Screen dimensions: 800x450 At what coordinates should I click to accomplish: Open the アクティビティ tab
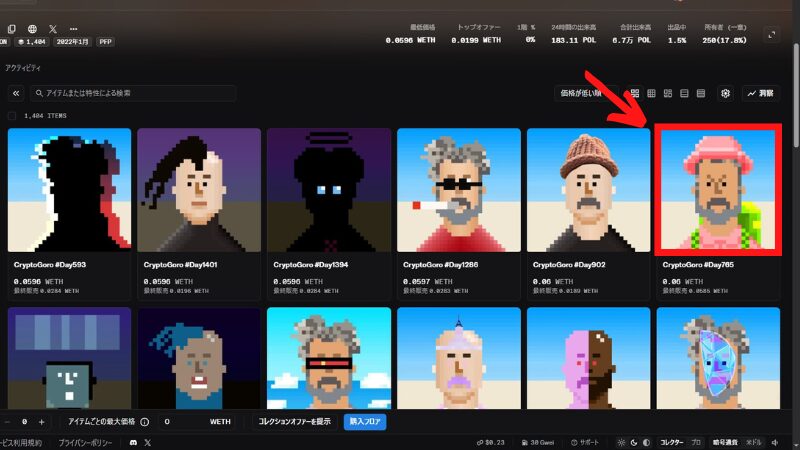[23, 68]
